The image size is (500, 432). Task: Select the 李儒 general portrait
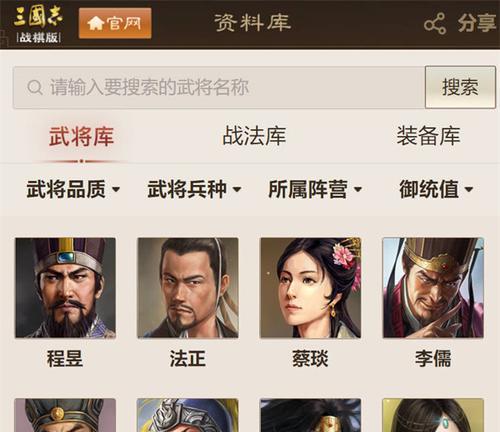point(433,288)
